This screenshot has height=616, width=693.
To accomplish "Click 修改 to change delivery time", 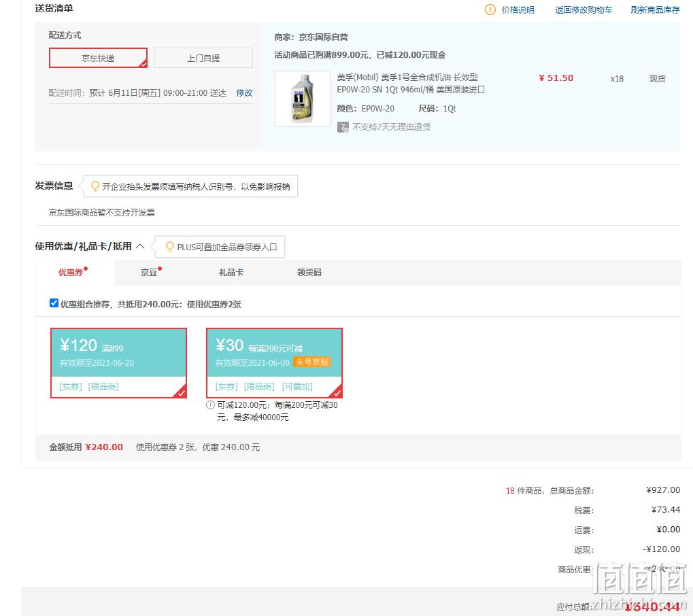I will 244,92.
